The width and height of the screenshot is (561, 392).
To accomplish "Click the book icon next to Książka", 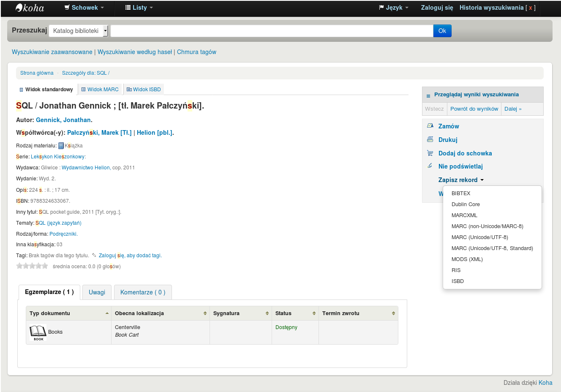I will pyautogui.click(x=61, y=146).
